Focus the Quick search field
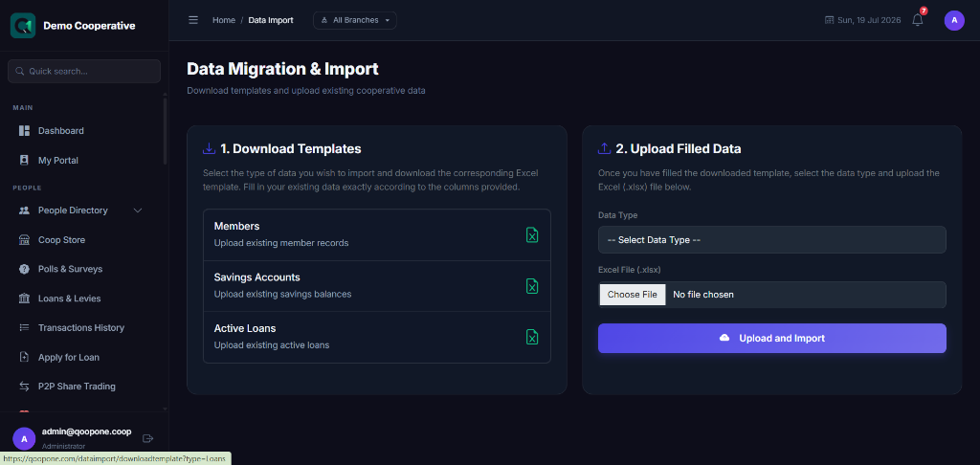 pos(84,71)
